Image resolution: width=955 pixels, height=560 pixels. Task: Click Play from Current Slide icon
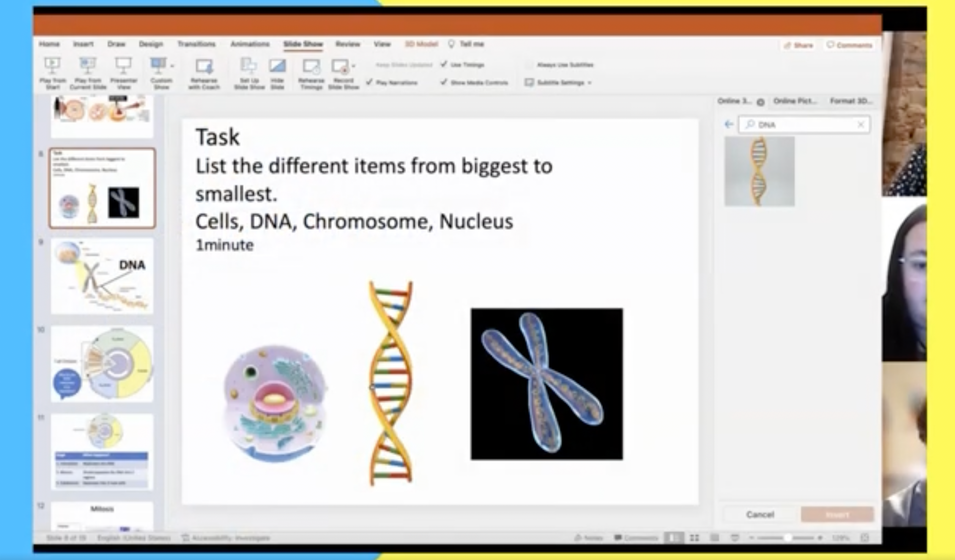click(87, 66)
